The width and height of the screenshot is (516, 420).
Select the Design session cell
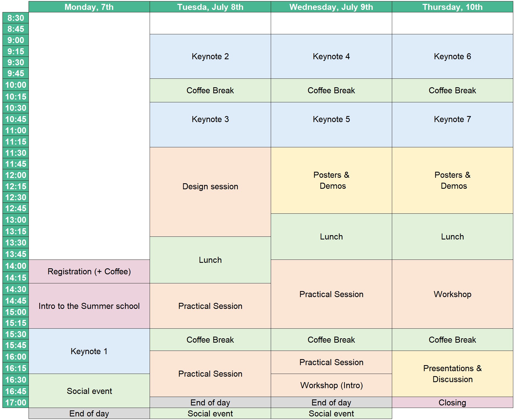pyautogui.click(x=210, y=192)
